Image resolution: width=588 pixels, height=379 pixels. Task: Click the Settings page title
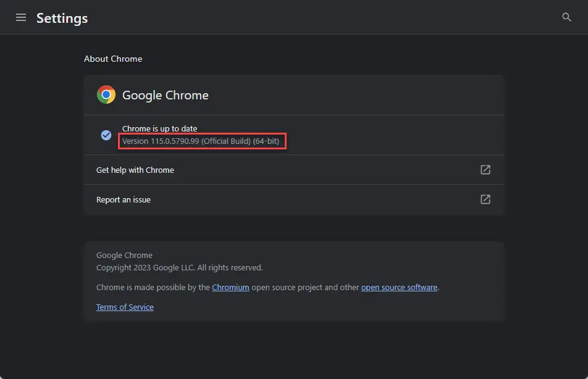[62, 18]
